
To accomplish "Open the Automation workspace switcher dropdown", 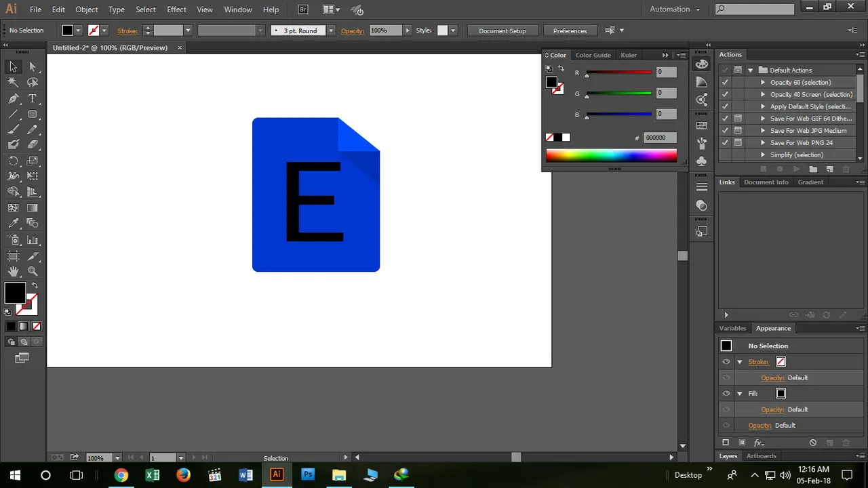I will pyautogui.click(x=675, y=9).
